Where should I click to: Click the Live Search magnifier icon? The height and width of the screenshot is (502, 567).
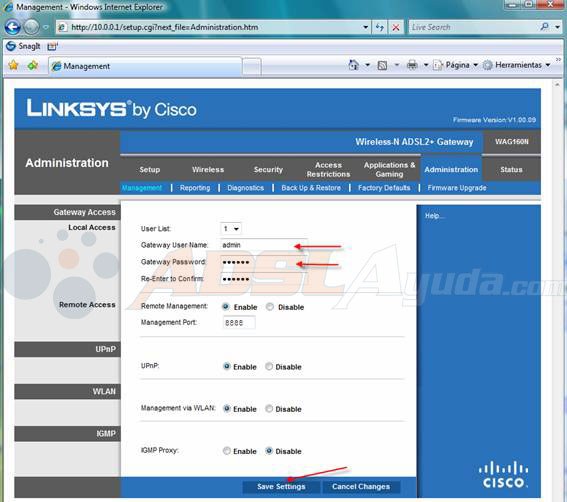pos(544,27)
